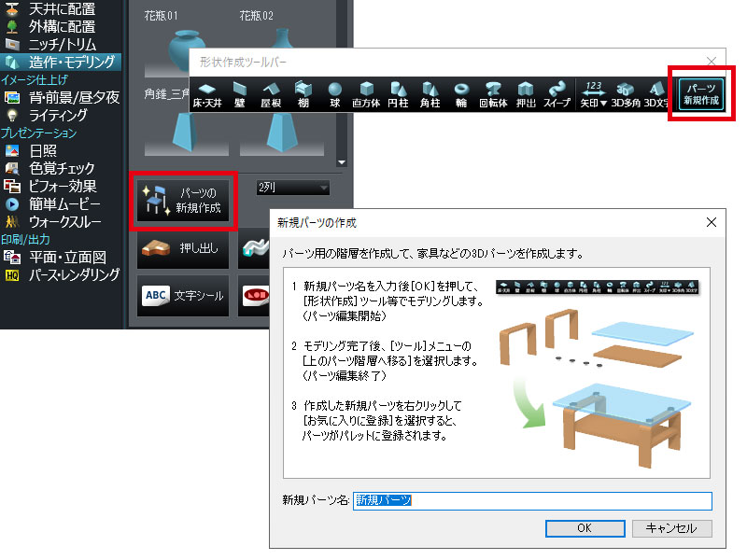
Task: Click the 輪 (ring) shape tool
Action: point(461,95)
